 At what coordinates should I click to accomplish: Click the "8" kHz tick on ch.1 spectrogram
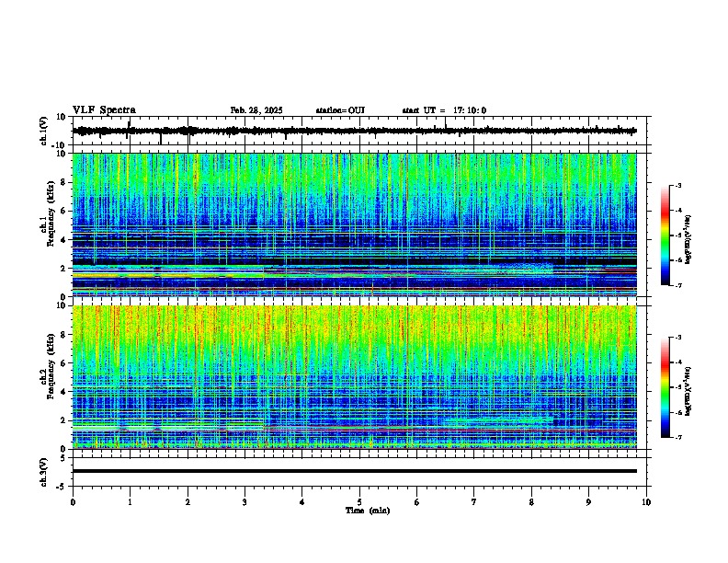click(63, 182)
